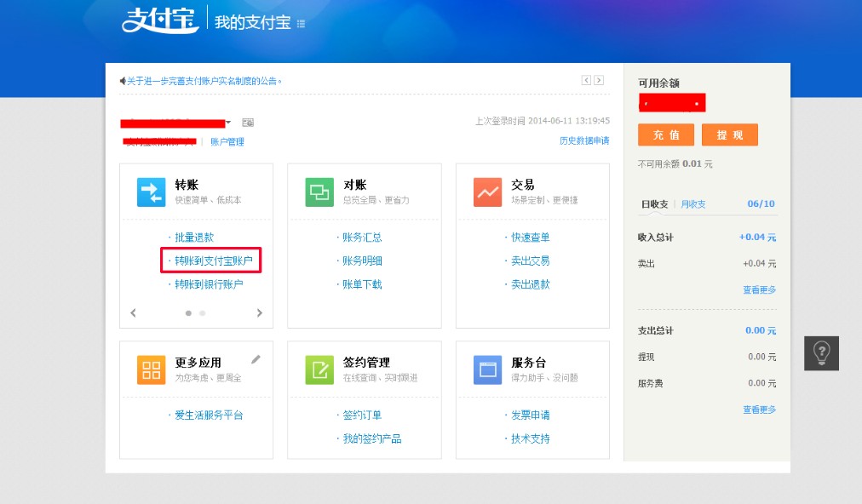The image size is (862, 504).
Task: Edit 更多应用 using the pencil icon
Action: 256,359
